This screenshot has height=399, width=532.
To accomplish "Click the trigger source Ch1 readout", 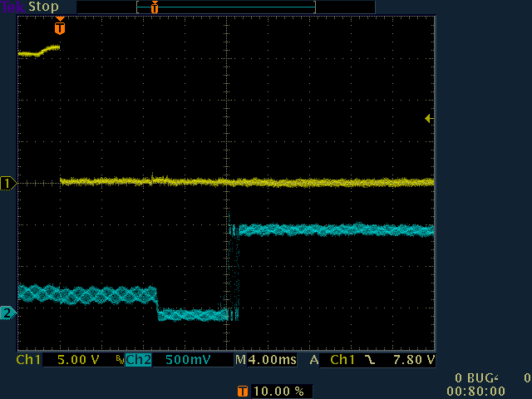I will 343,361.
